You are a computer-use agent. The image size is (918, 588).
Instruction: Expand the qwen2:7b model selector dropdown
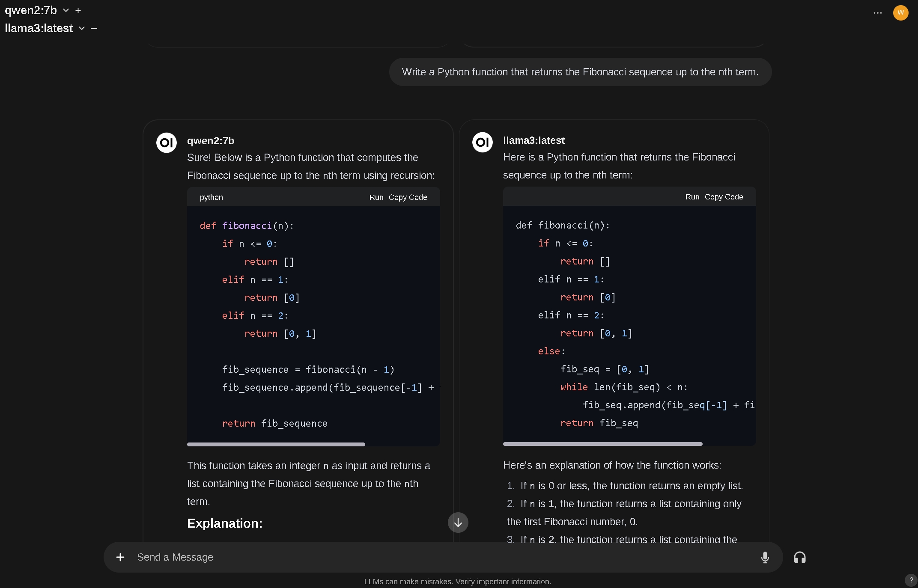(x=66, y=10)
